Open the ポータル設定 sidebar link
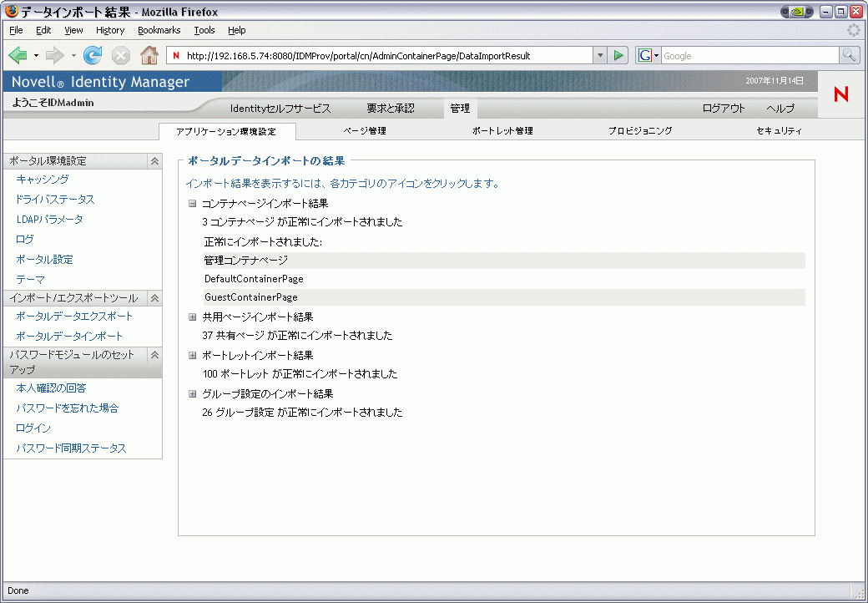This screenshot has height=603, width=868. 44,259
